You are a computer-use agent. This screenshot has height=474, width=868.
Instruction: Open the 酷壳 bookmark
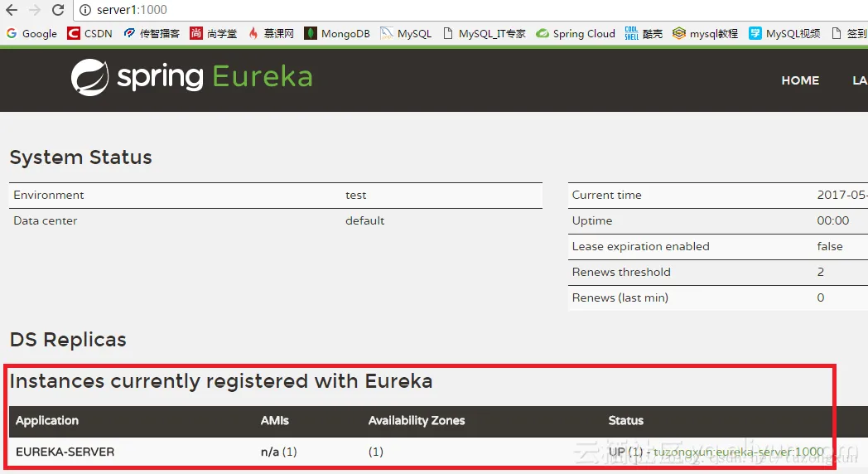point(644,34)
